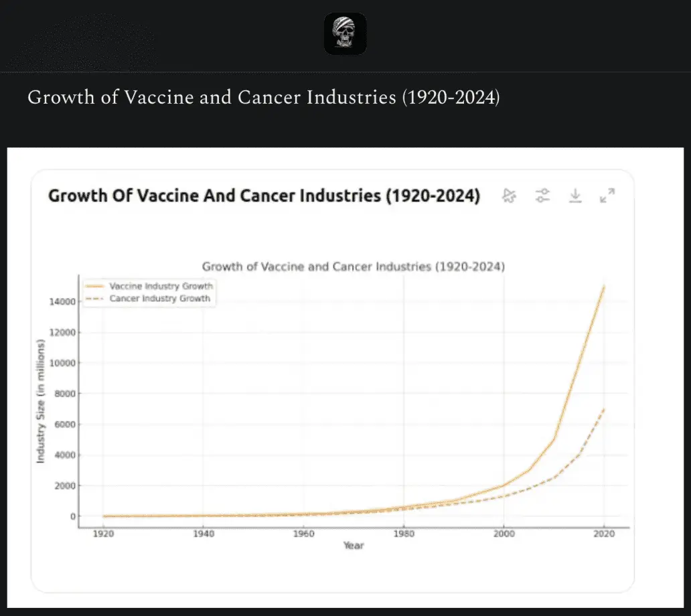This screenshot has height=616, width=691.
Task: Click the skull avatar icon
Action: (345, 33)
